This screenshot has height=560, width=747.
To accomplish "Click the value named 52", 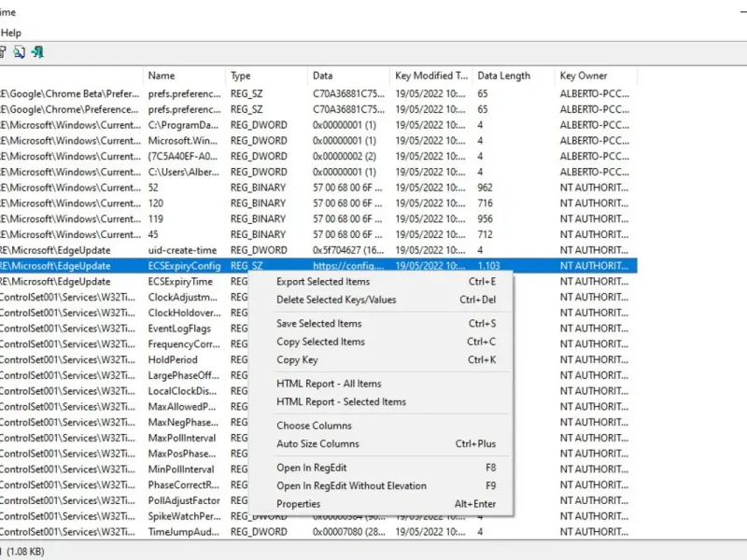I will click(x=153, y=188).
